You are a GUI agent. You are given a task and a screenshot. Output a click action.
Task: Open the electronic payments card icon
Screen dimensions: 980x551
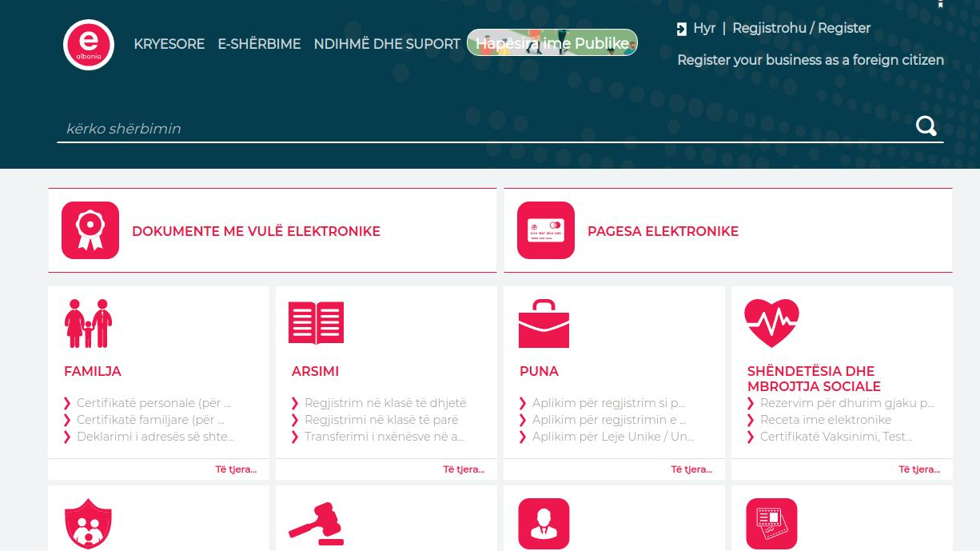546,230
